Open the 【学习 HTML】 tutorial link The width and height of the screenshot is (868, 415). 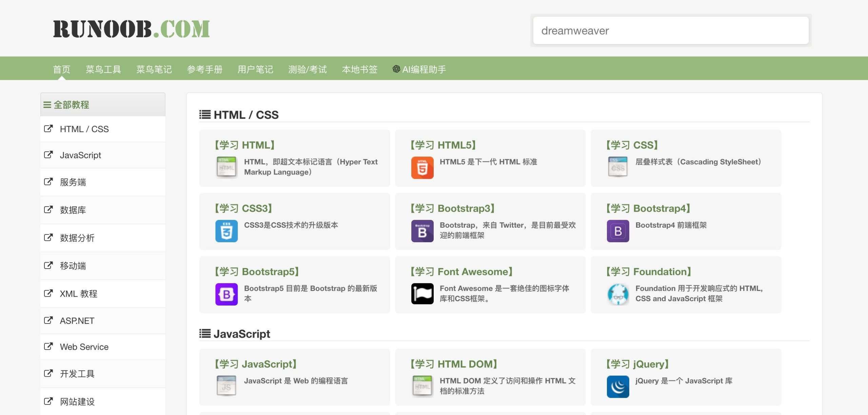[x=244, y=145]
